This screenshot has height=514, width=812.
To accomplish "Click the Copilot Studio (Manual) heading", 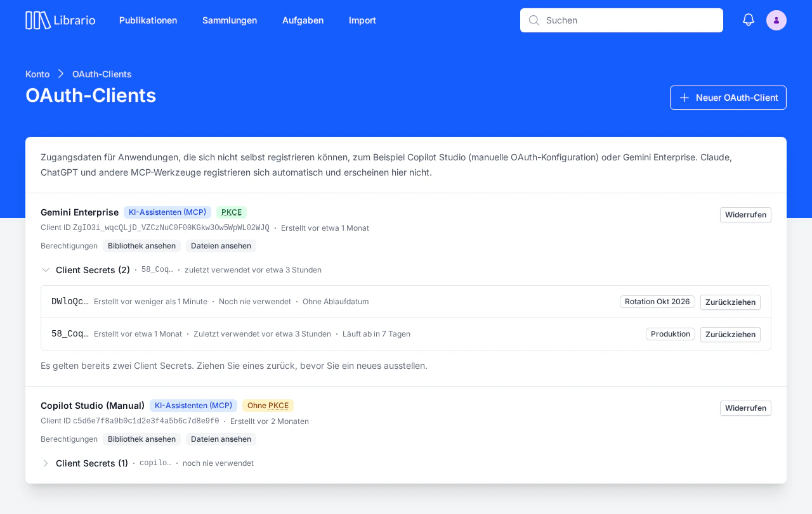I will [93, 406].
